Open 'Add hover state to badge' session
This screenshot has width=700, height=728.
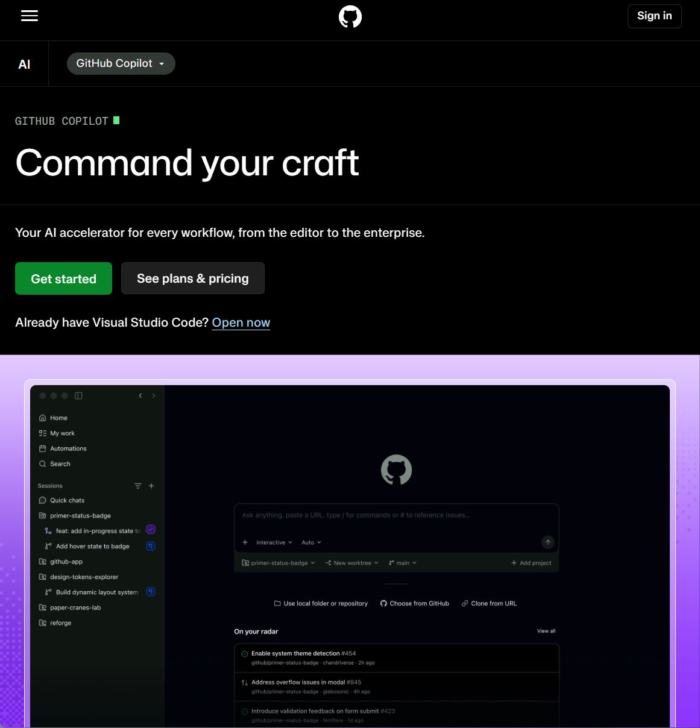92,547
